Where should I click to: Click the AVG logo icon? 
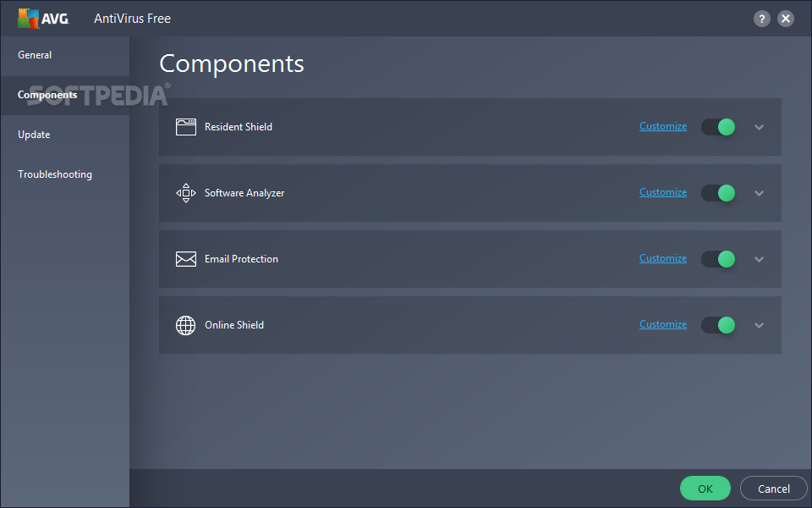(43, 19)
